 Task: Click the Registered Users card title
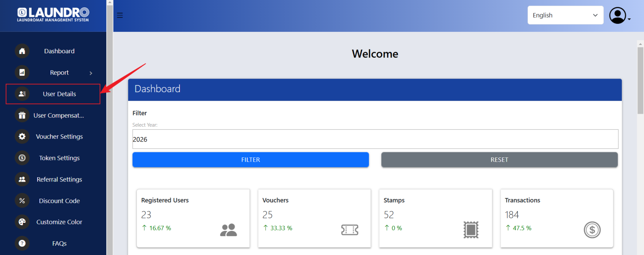click(x=165, y=200)
